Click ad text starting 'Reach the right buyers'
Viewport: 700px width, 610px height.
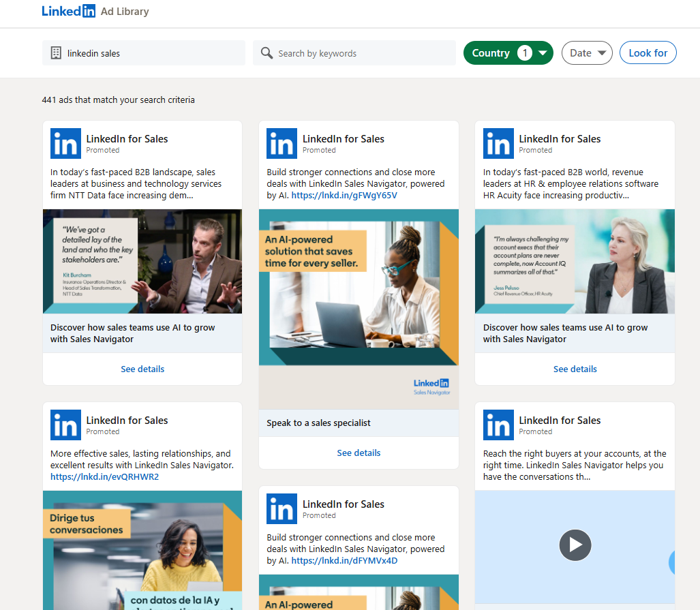575,465
